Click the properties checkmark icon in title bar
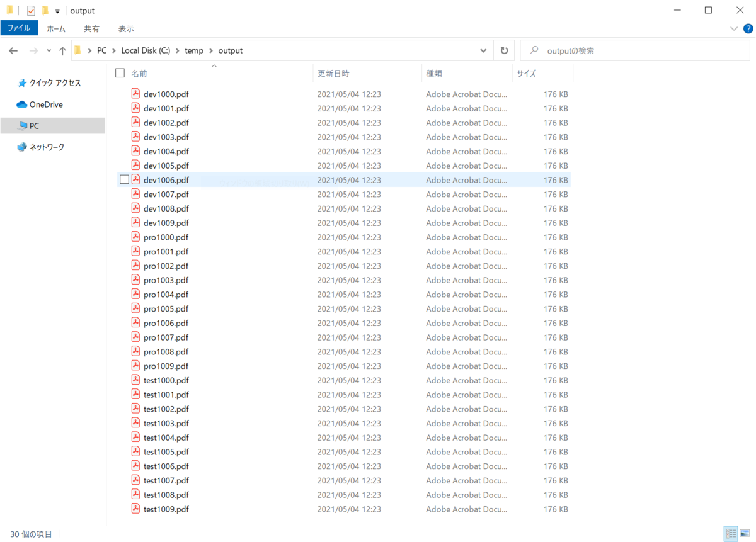Screen dimensions: 756x542 click(31, 10)
